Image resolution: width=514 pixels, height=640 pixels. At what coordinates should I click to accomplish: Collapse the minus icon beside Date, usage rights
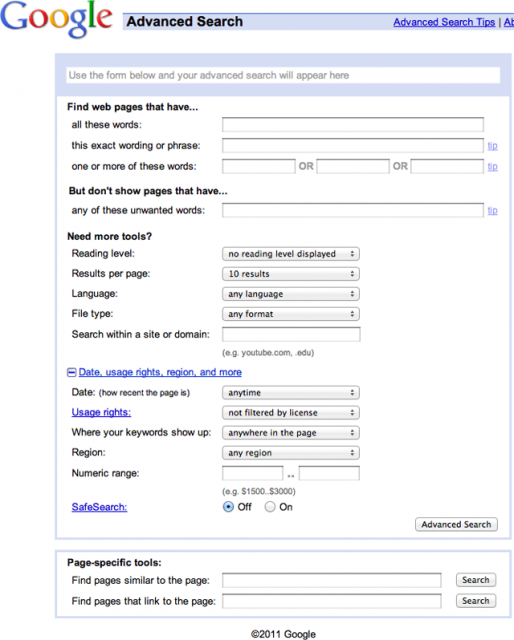click(x=71, y=372)
